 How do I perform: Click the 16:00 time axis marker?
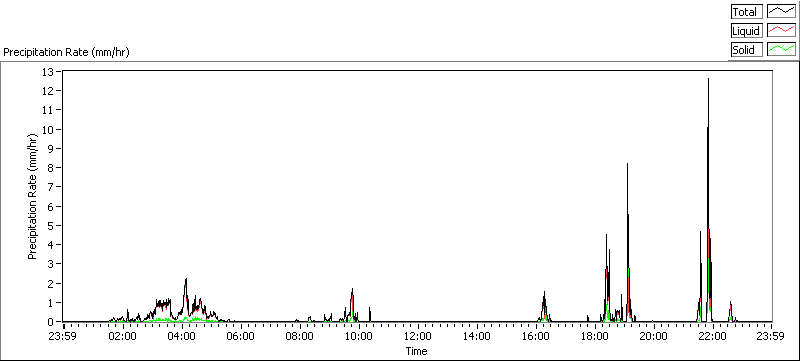(x=535, y=336)
